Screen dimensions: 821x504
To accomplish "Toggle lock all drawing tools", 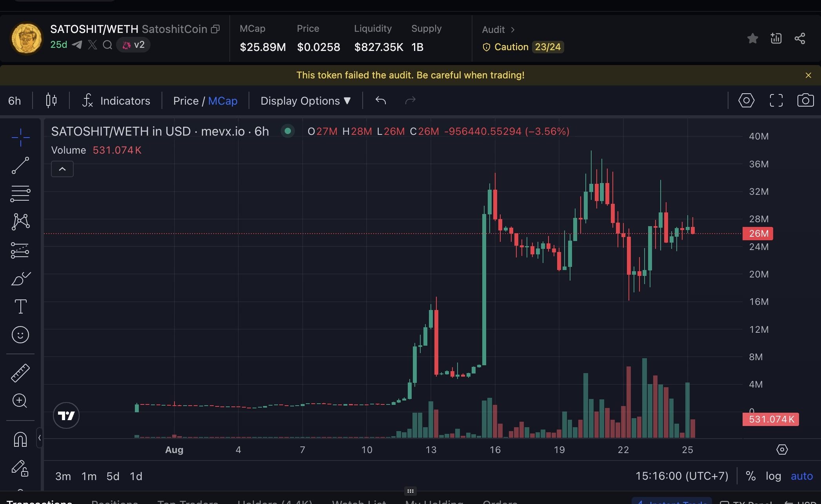I will [20, 468].
